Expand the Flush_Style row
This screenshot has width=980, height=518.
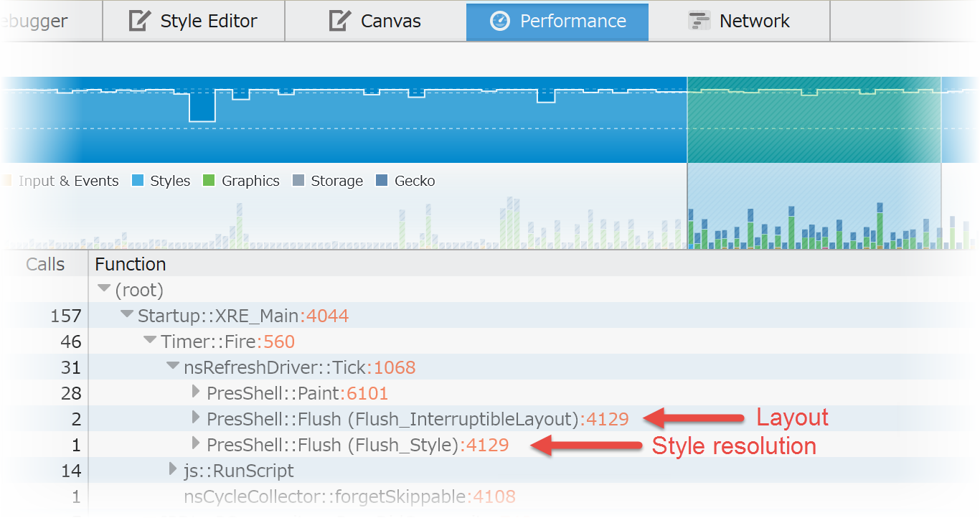pyautogui.click(x=196, y=443)
